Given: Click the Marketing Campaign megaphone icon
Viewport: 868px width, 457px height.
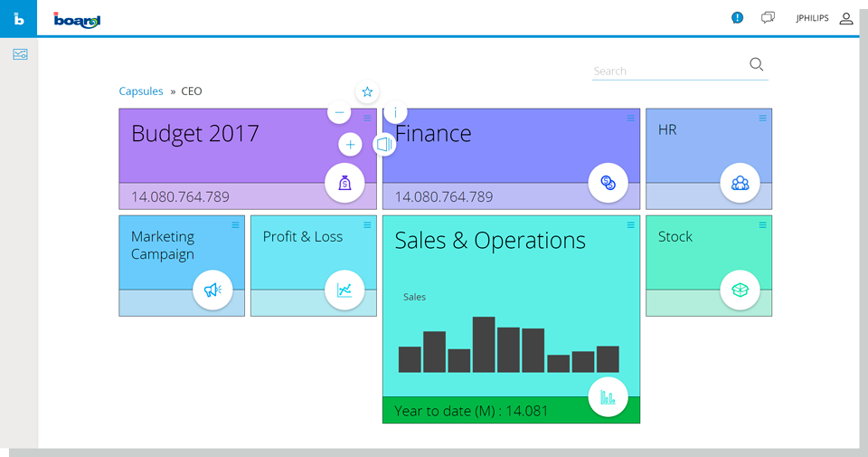Looking at the screenshot, I should tap(212, 290).
